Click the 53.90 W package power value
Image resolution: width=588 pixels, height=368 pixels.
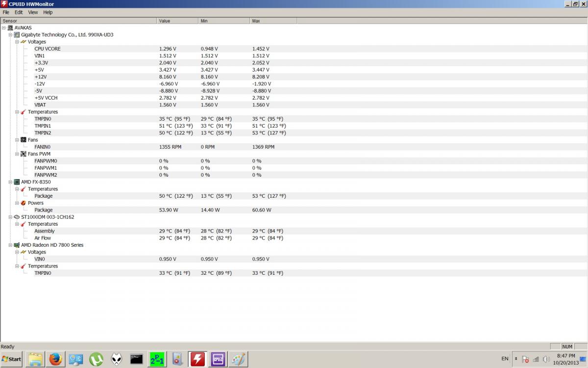tap(168, 210)
